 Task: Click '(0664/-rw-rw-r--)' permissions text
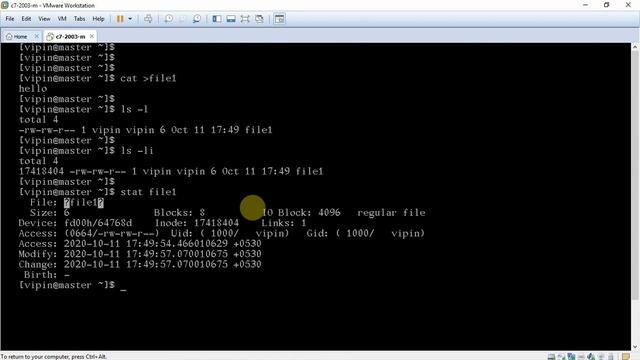[x=111, y=233]
